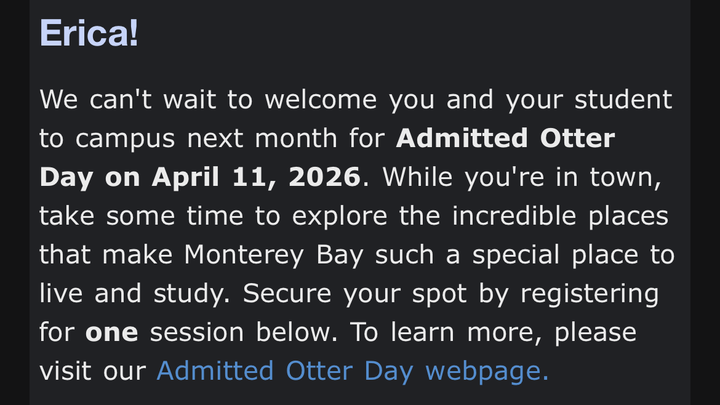This screenshot has height=405, width=720.
Task: Click the bold word "one"
Action: [x=110, y=332]
